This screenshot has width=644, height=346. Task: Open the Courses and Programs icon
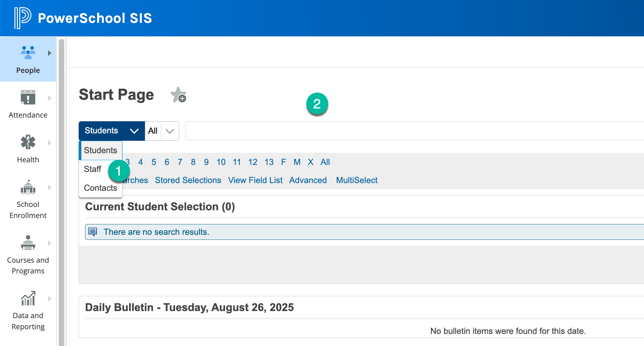point(28,243)
